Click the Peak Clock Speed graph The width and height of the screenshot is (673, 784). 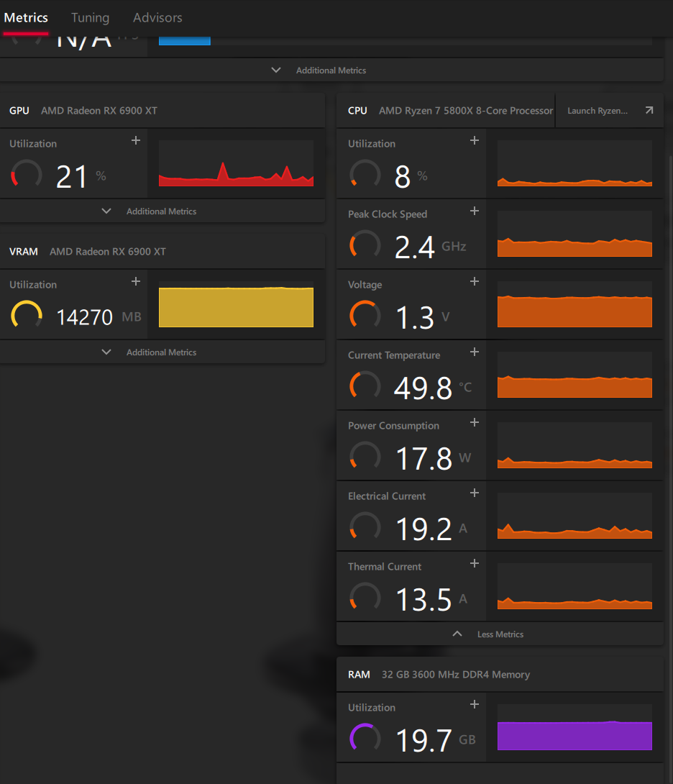574,234
